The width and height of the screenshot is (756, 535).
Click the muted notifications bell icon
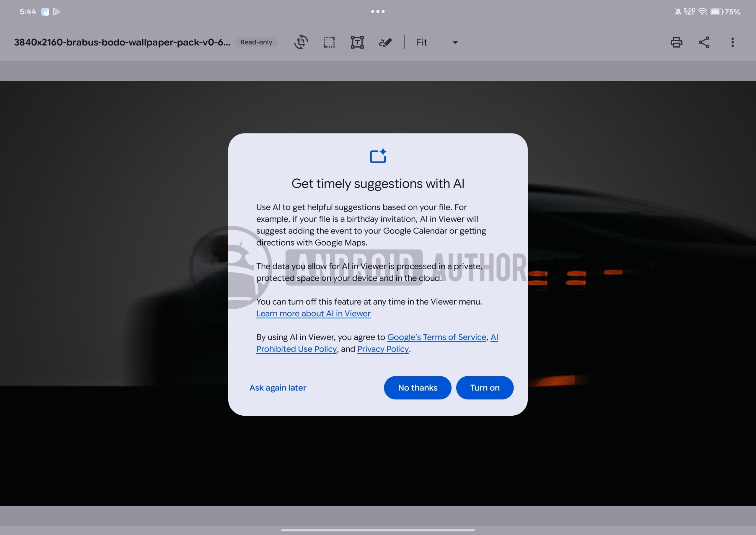click(x=678, y=12)
